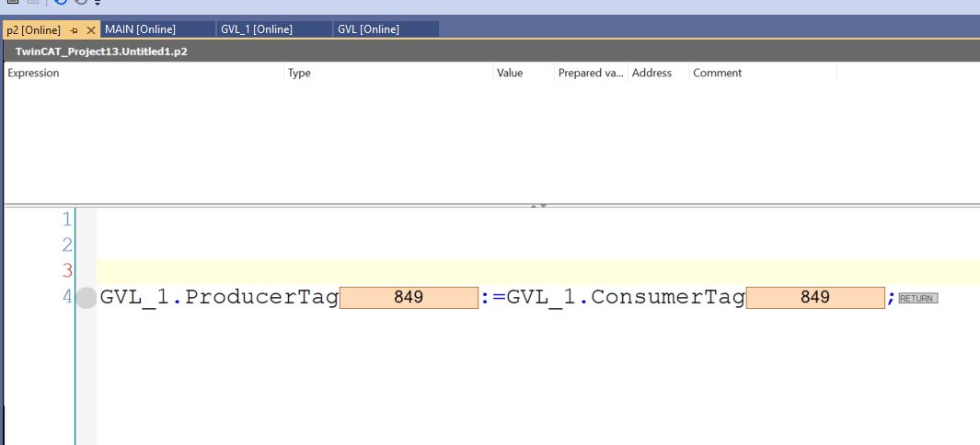The width and height of the screenshot is (980, 445).
Task: Click the := assignment operator
Action: pyautogui.click(x=493, y=298)
